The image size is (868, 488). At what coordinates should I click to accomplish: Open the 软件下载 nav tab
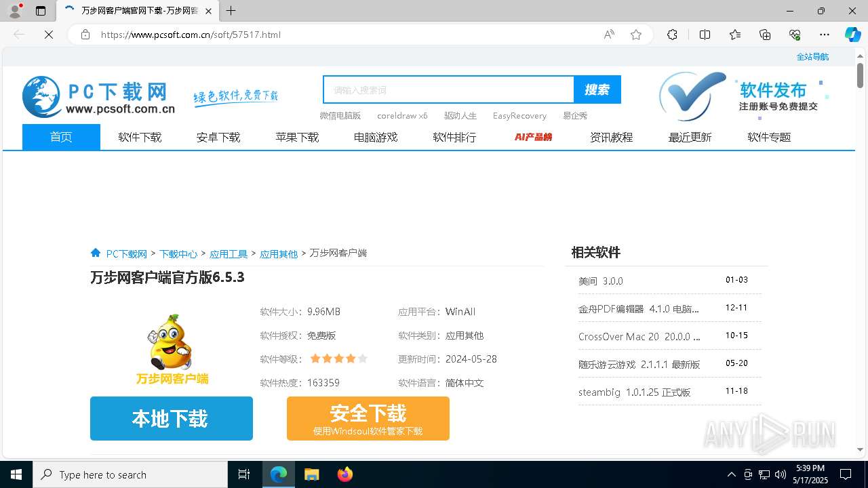click(x=140, y=137)
